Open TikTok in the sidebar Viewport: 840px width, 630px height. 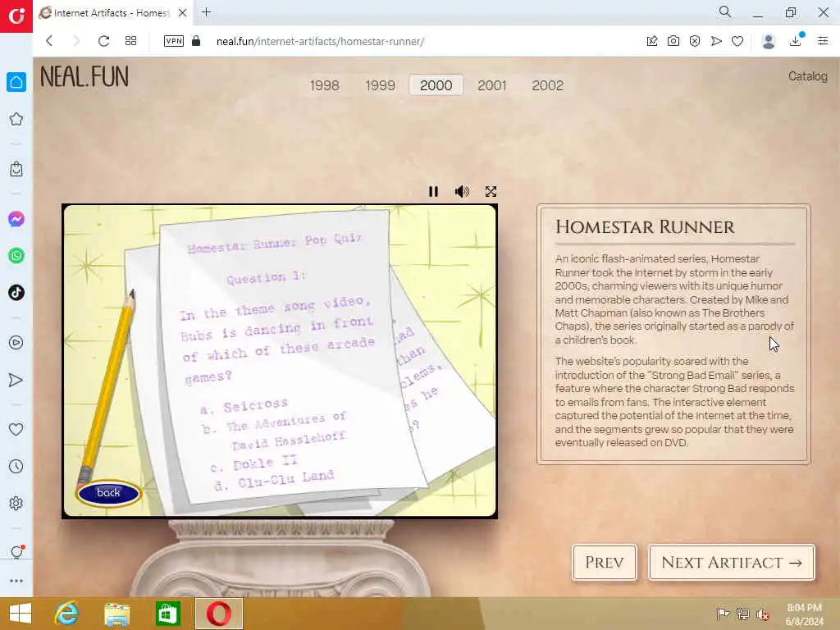(16, 293)
